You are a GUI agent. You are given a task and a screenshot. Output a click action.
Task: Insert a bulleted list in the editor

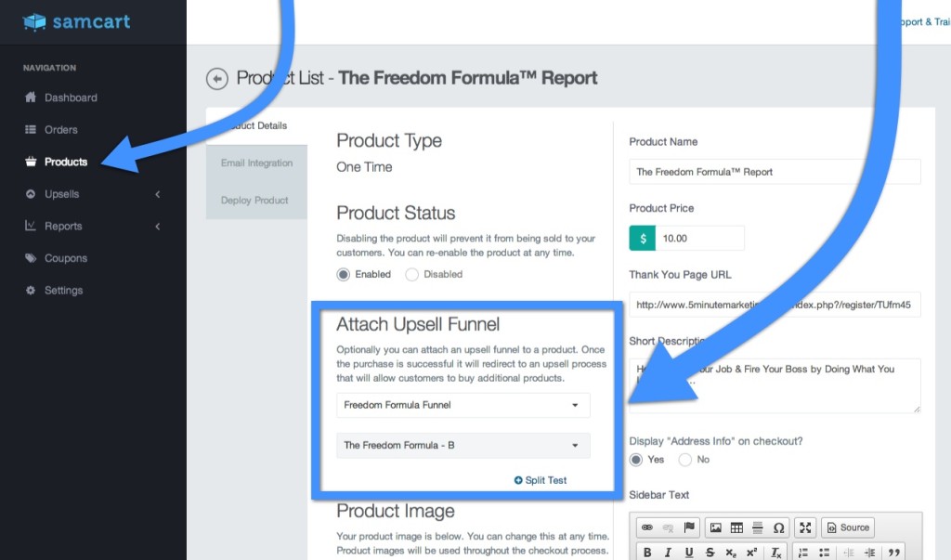(824, 553)
